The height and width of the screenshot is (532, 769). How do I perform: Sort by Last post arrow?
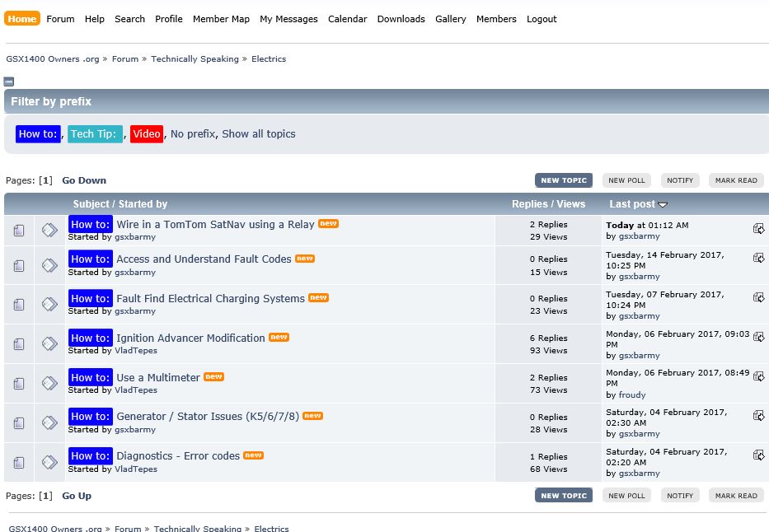point(663,205)
